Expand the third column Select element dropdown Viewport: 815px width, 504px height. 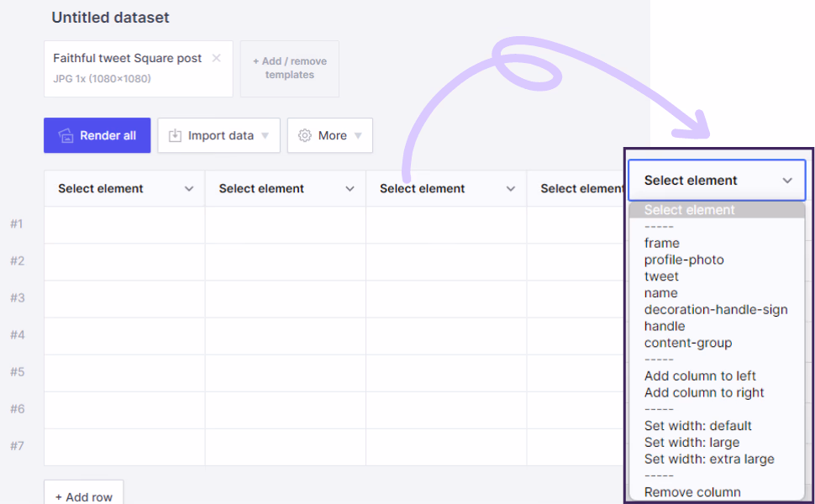click(446, 189)
